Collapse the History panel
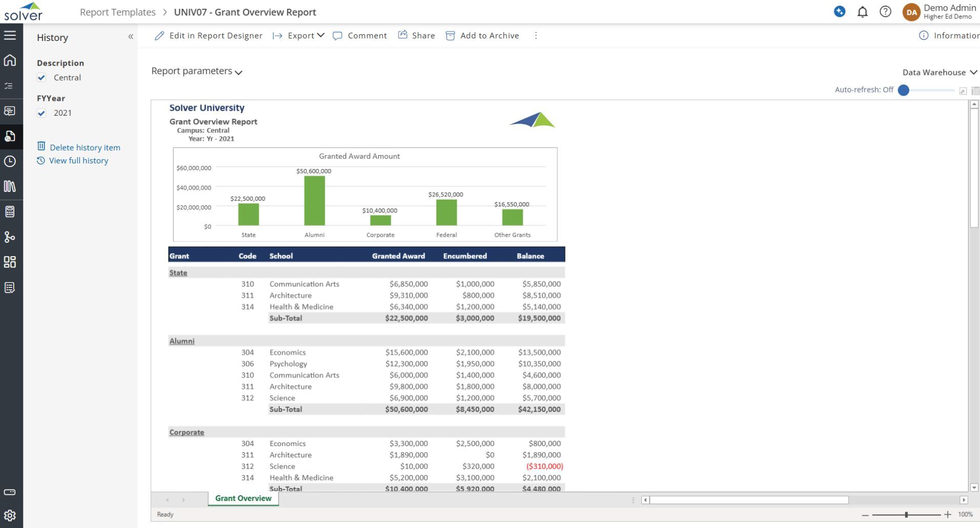 (131, 37)
